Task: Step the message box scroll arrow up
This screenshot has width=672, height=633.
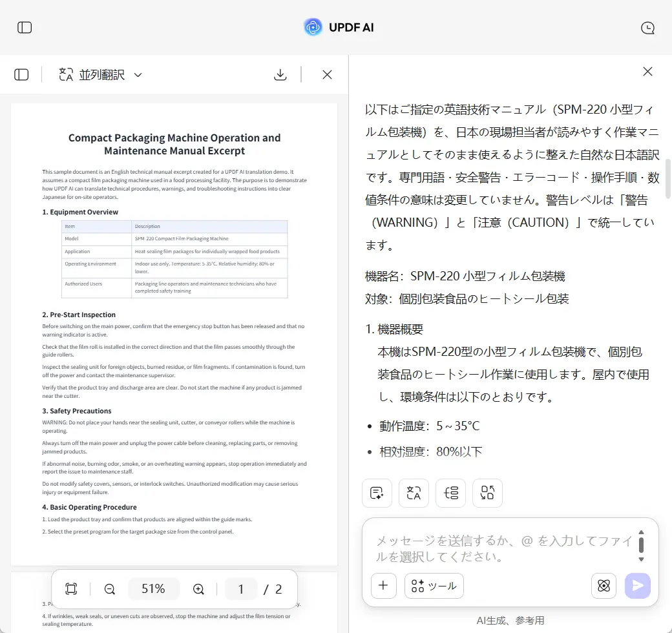Action: point(641,532)
